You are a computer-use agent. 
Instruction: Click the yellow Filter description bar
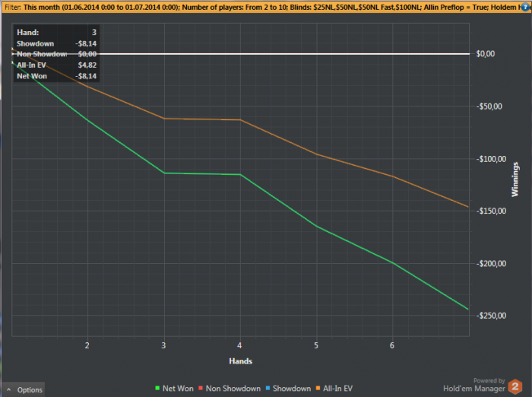coord(266,7)
